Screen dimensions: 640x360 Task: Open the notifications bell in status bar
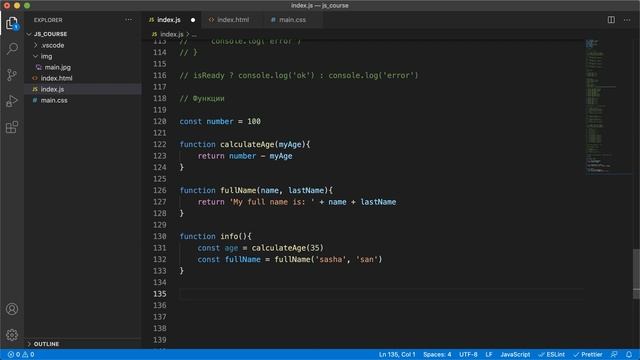(x=629, y=354)
